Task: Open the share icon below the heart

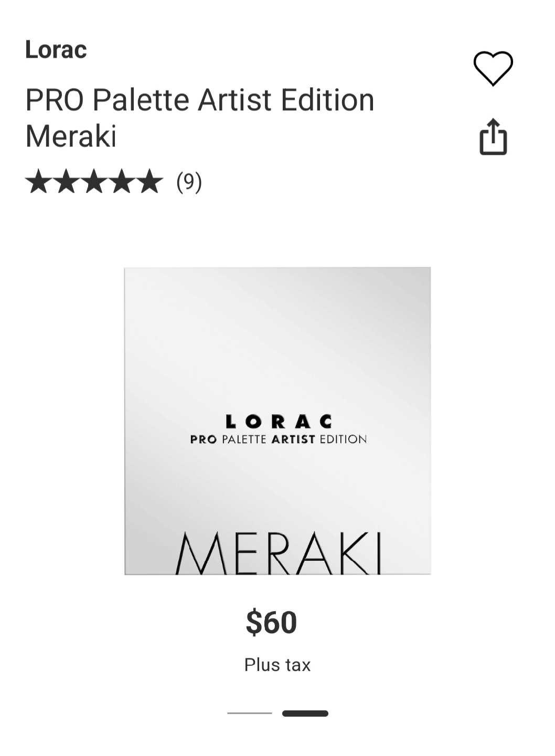Action: [493, 137]
